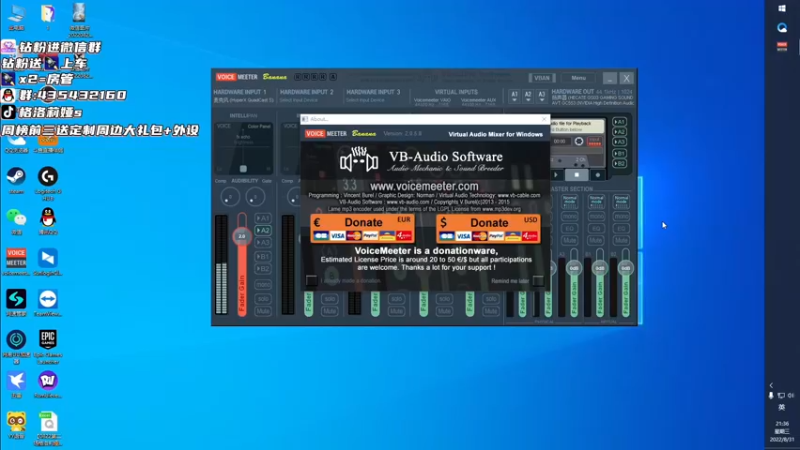Screen dimensions: 800x450
Task: Toggle A3 bus on hardware input 1 strip
Action: tap(263, 243)
